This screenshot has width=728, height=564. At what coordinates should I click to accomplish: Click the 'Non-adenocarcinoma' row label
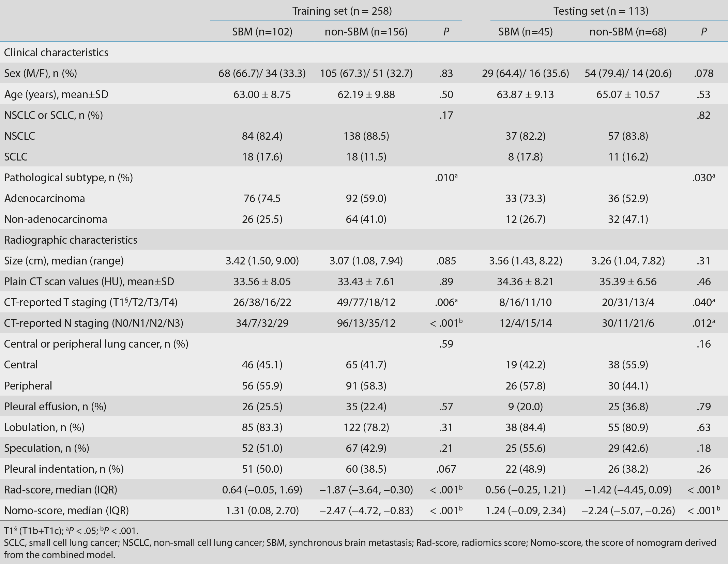[x=56, y=219]
